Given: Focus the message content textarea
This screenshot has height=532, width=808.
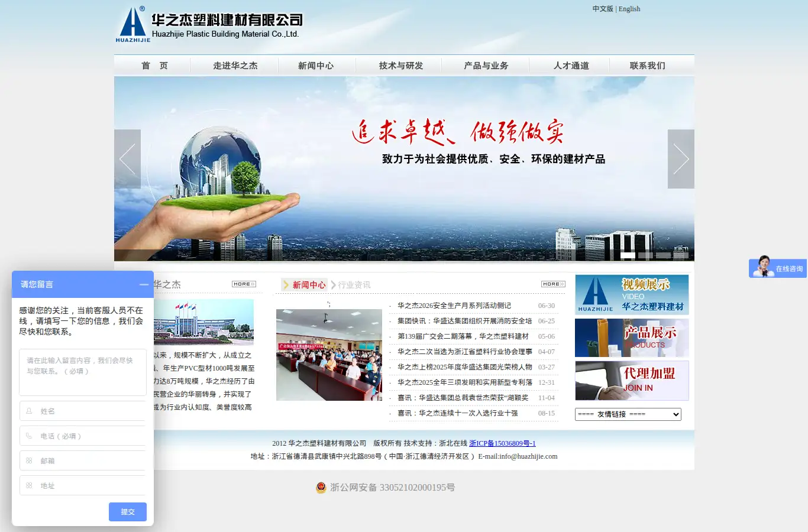Looking at the screenshot, I should pyautogui.click(x=83, y=372).
